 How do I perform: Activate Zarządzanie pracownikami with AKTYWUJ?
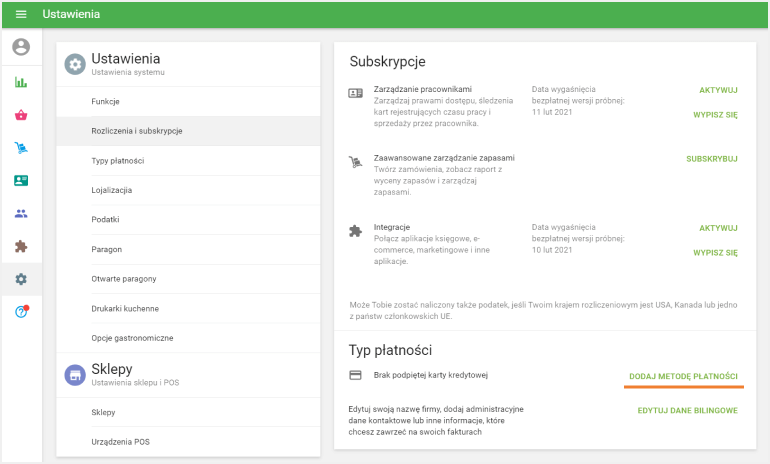tap(718, 90)
